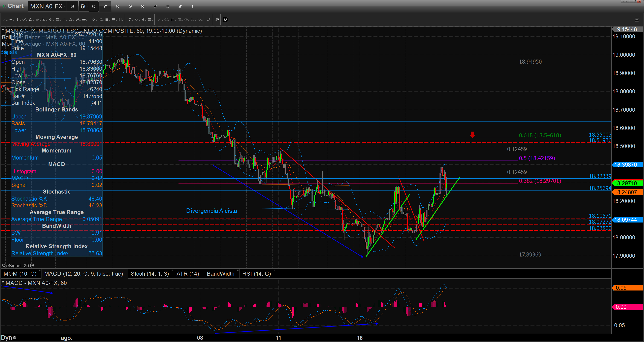Click the grid square tool button
The height and width of the screenshot is (342, 644).
coord(173,20)
